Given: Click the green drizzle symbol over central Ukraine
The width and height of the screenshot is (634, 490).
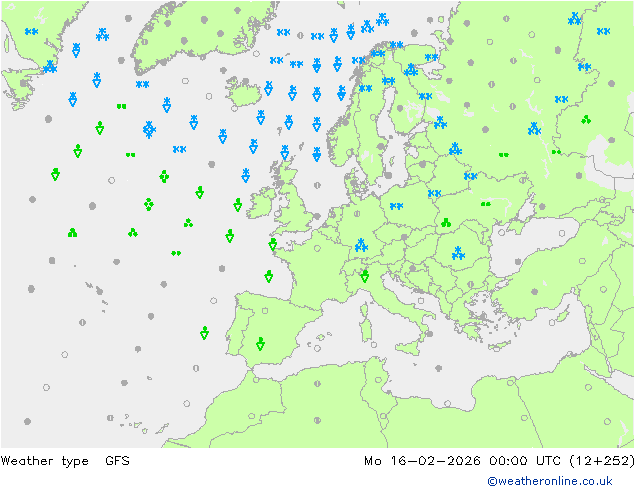Looking at the screenshot, I should 486,204.
